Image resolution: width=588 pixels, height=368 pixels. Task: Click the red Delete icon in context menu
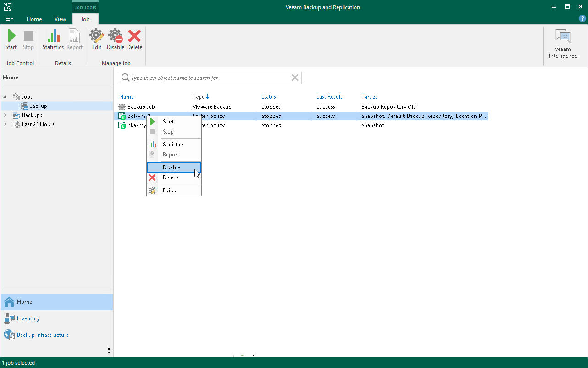[x=152, y=178]
